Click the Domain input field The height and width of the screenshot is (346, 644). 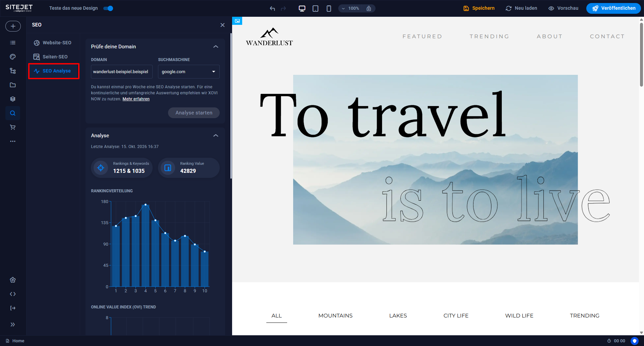coord(122,72)
